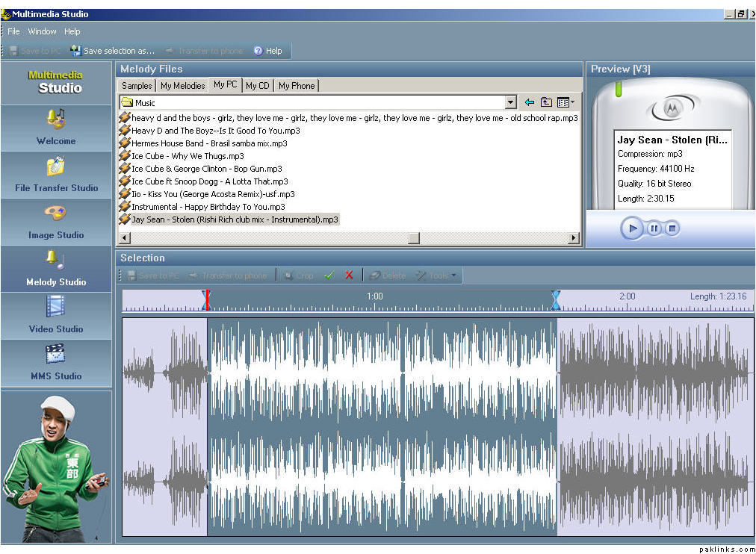Click the green checkmark to accept selection
Screen dimensions: 756x554
tap(329, 276)
